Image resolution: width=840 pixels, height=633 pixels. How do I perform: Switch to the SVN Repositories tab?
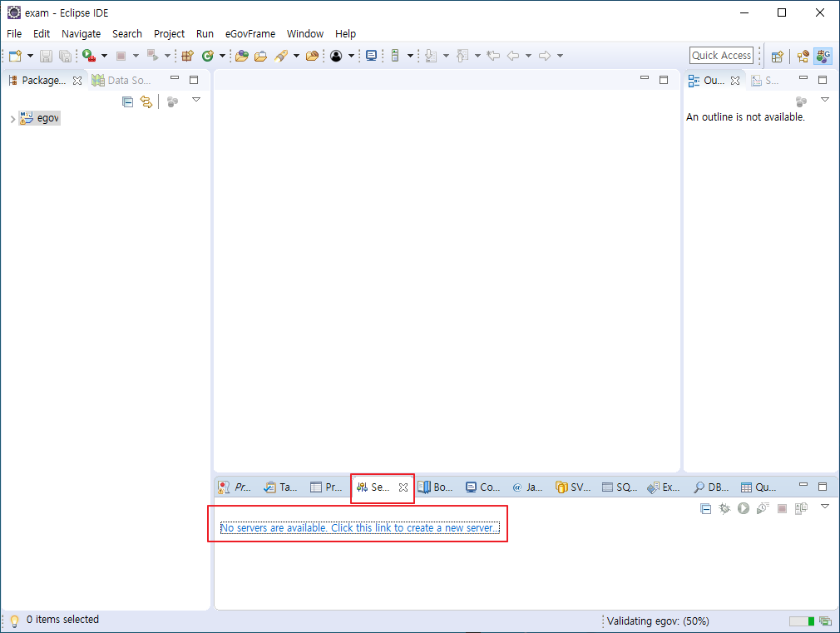573,487
